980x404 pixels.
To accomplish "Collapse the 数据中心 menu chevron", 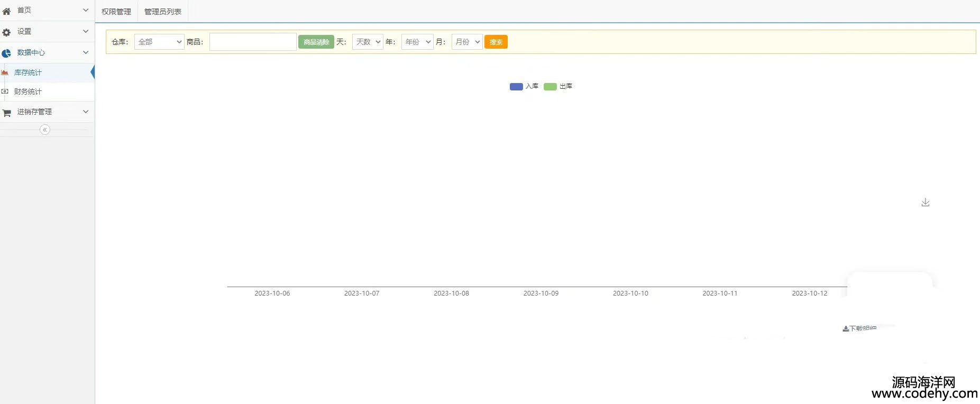I will 86,52.
